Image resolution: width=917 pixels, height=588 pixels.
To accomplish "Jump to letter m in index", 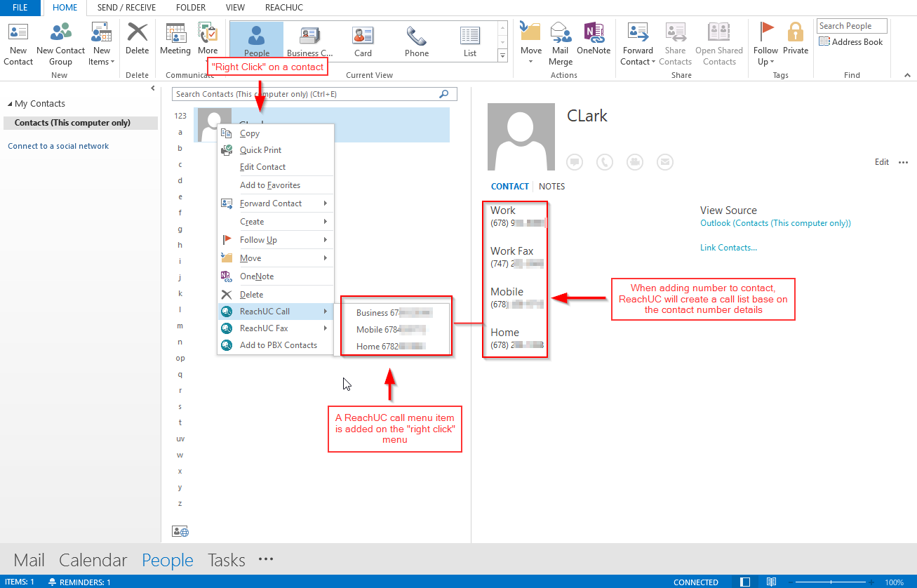I will pos(180,326).
